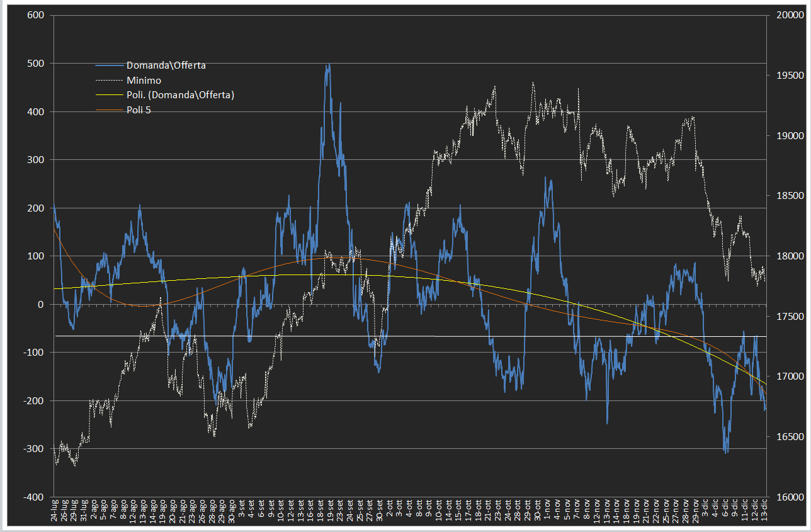Click the dotted white key beside Minimo
The width and height of the screenshot is (811, 532).
pos(110,81)
